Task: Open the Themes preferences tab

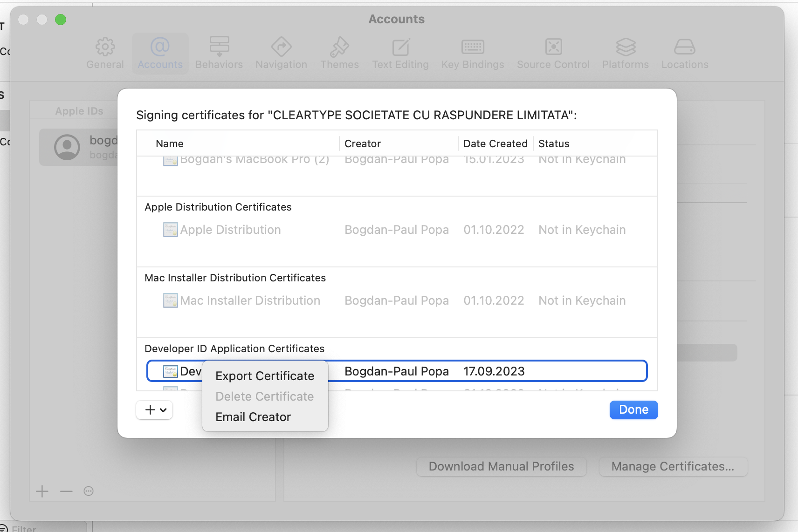Action: [339, 54]
